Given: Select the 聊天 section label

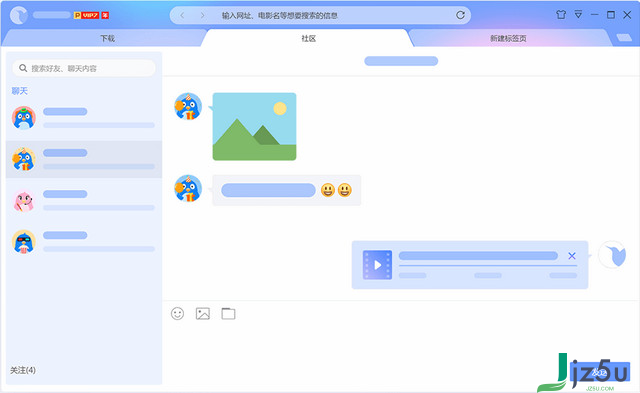Looking at the screenshot, I should (x=20, y=91).
